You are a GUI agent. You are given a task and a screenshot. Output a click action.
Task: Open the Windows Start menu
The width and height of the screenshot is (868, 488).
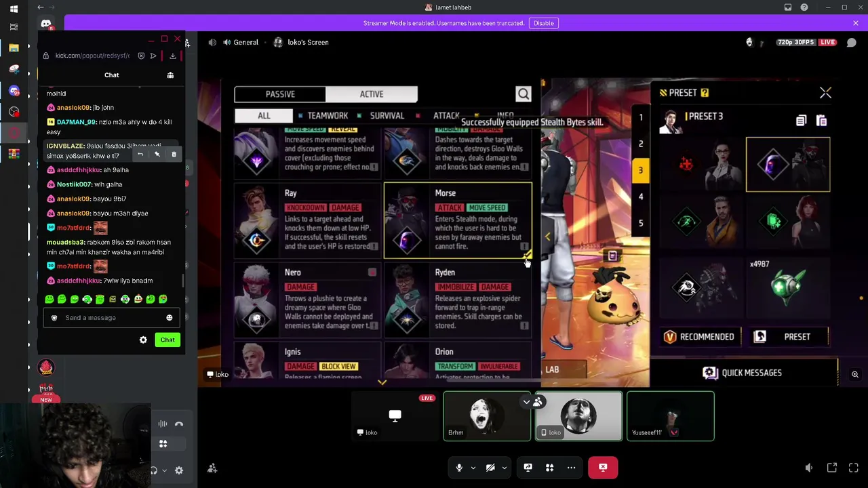pyautogui.click(x=14, y=8)
